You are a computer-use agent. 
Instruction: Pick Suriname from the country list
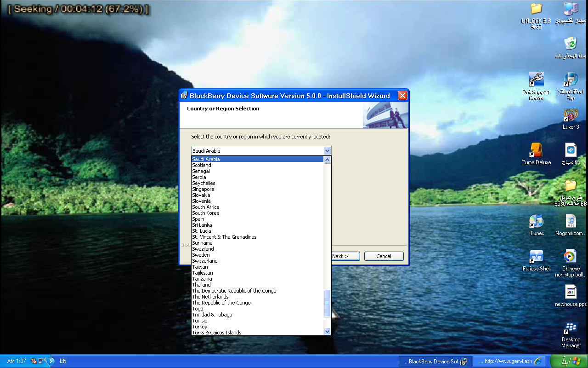[x=258, y=243]
